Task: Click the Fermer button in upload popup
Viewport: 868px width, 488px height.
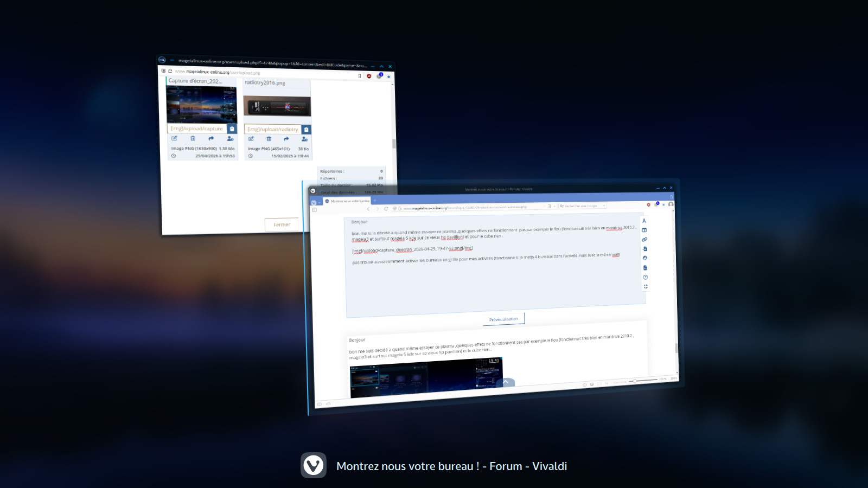Action: point(282,224)
